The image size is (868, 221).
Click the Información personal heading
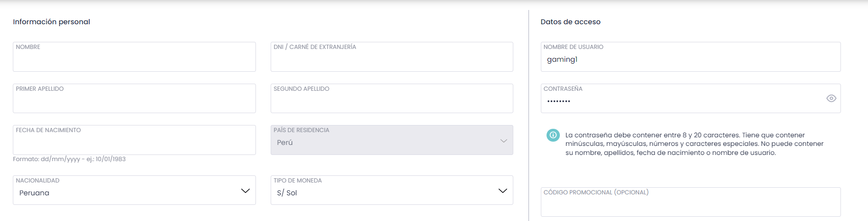pos(51,22)
